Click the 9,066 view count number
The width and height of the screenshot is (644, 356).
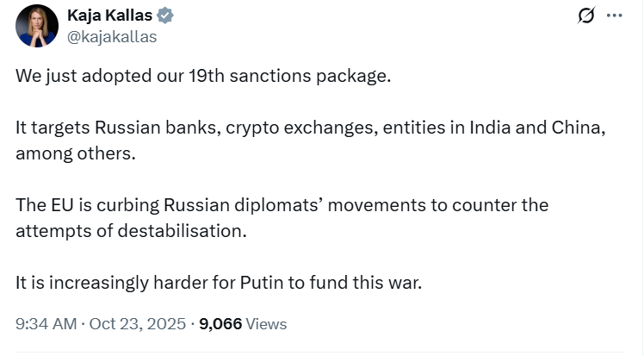pyautogui.click(x=220, y=324)
